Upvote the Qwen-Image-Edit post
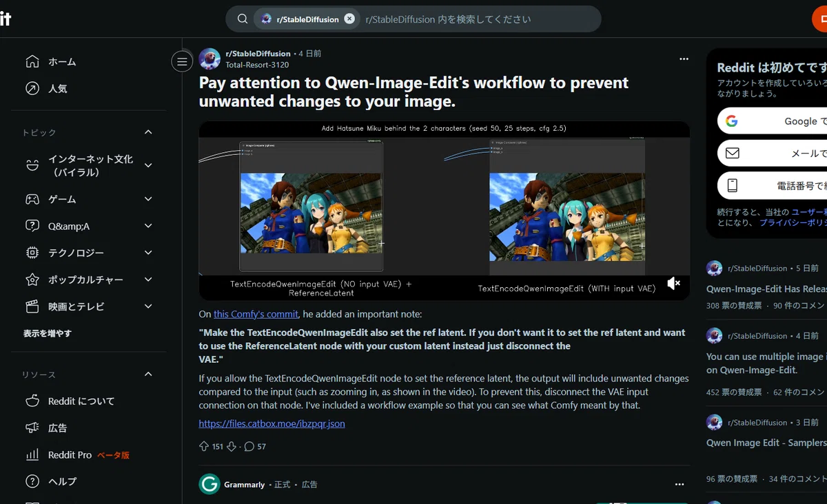The image size is (827, 504). pyautogui.click(x=204, y=446)
